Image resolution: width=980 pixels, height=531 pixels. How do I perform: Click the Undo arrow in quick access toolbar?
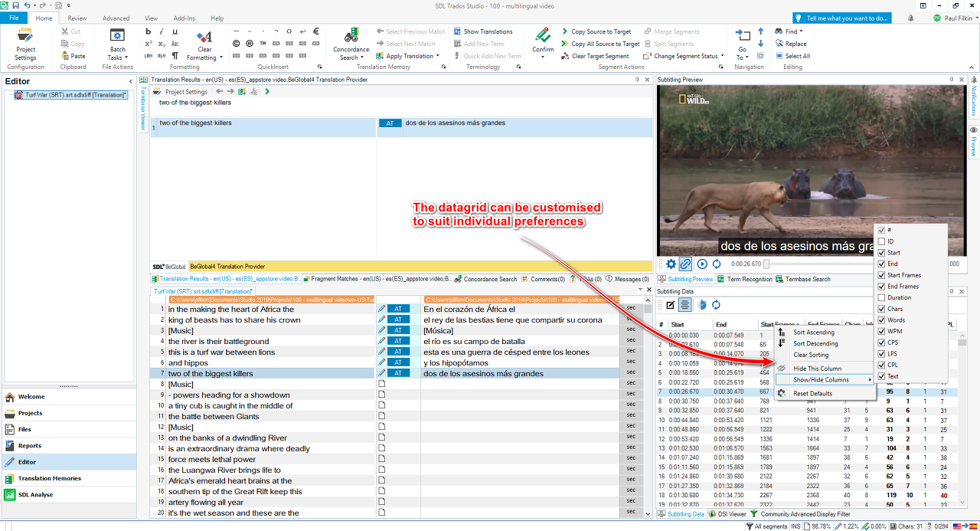pyautogui.click(x=27, y=5)
